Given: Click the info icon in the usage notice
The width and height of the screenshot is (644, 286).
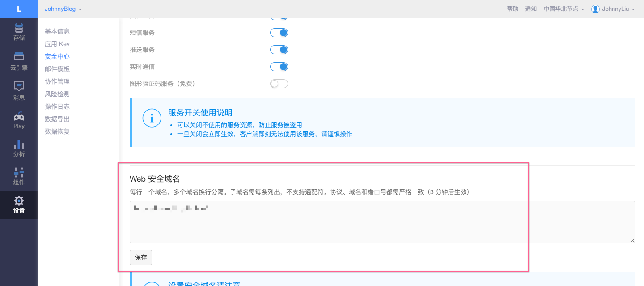Looking at the screenshot, I should tap(152, 118).
